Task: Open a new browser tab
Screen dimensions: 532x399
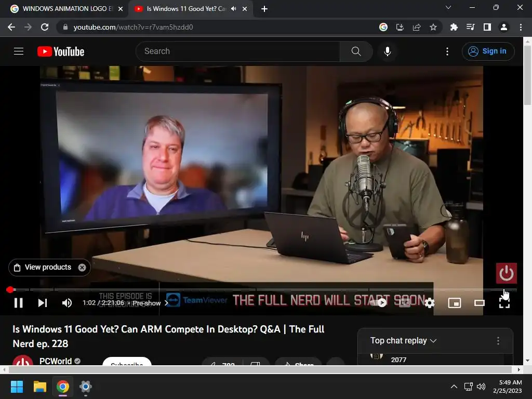Action: point(264,9)
